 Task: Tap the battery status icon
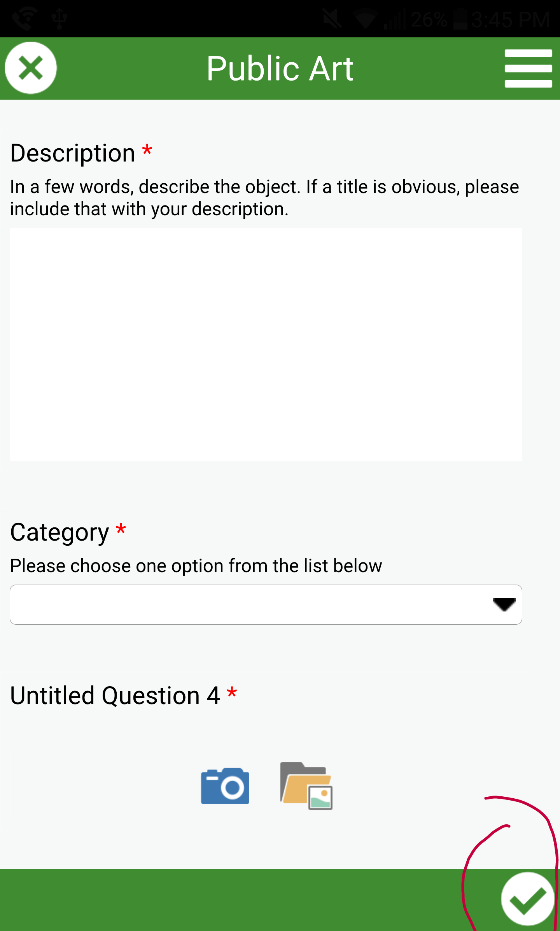click(460, 19)
